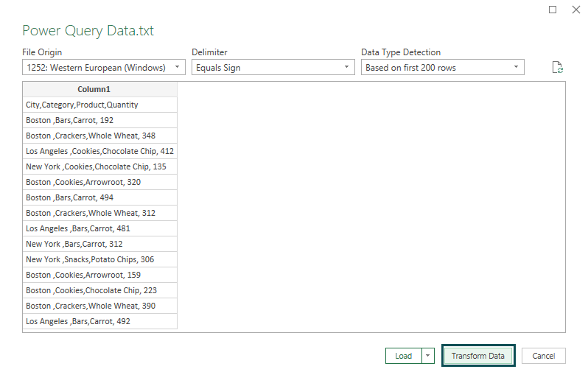Select row 'Boston ,Cookies,Arrowroot, 159'
The height and width of the screenshot is (386, 588).
click(99, 275)
